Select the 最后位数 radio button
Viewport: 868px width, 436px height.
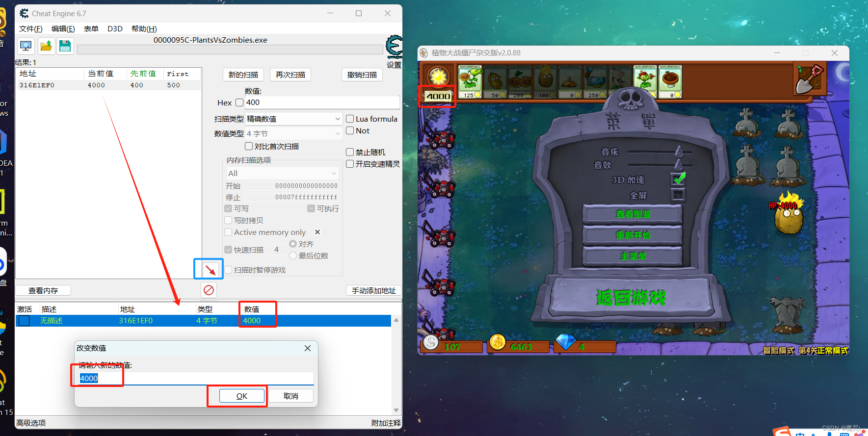(x=293, y=256)
